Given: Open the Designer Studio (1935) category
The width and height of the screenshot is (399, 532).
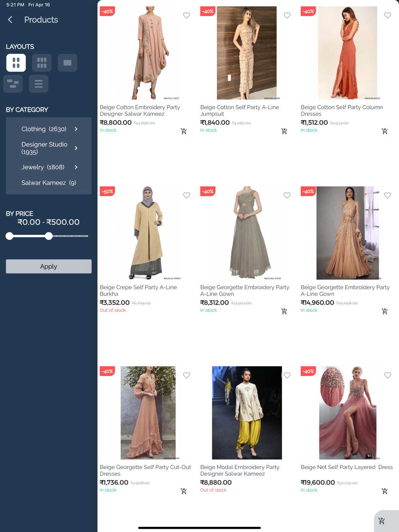Looking at the screenshot, I should (44, 148).
